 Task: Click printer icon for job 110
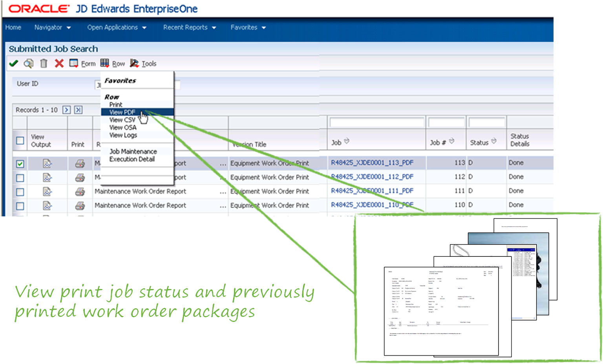pyautogui.click(x=80, y=205)
